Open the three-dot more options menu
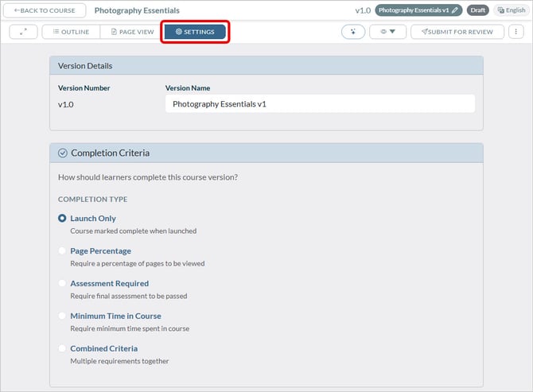The height and width of the screenshot is (392, 533). 516,32
